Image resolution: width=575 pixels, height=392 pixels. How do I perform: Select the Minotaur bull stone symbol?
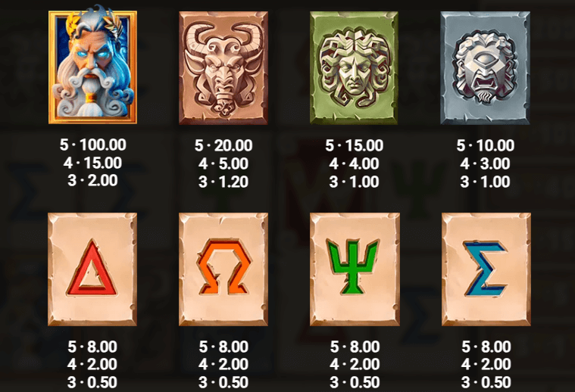pos(223,68)
